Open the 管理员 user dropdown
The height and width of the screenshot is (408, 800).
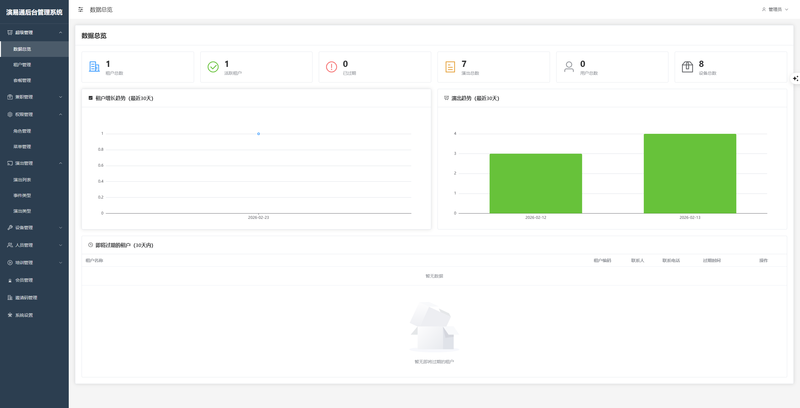click(775, 9)
